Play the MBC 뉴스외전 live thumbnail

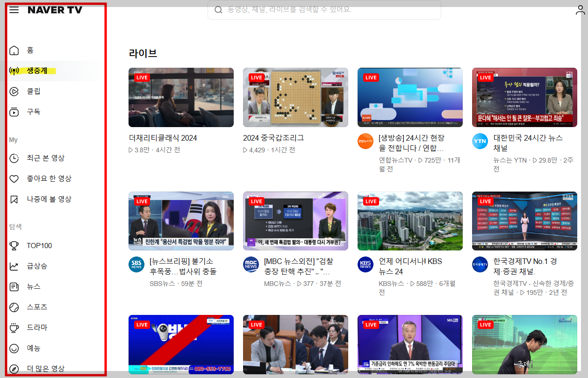(x=295, y=221)
